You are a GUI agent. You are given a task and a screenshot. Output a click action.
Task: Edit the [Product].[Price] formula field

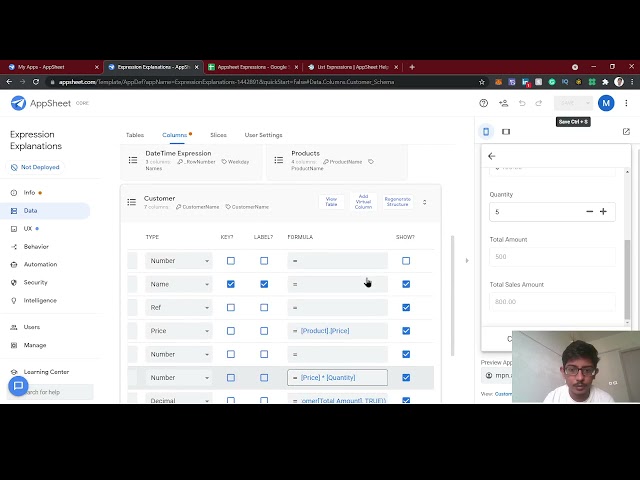click(338, 331)
